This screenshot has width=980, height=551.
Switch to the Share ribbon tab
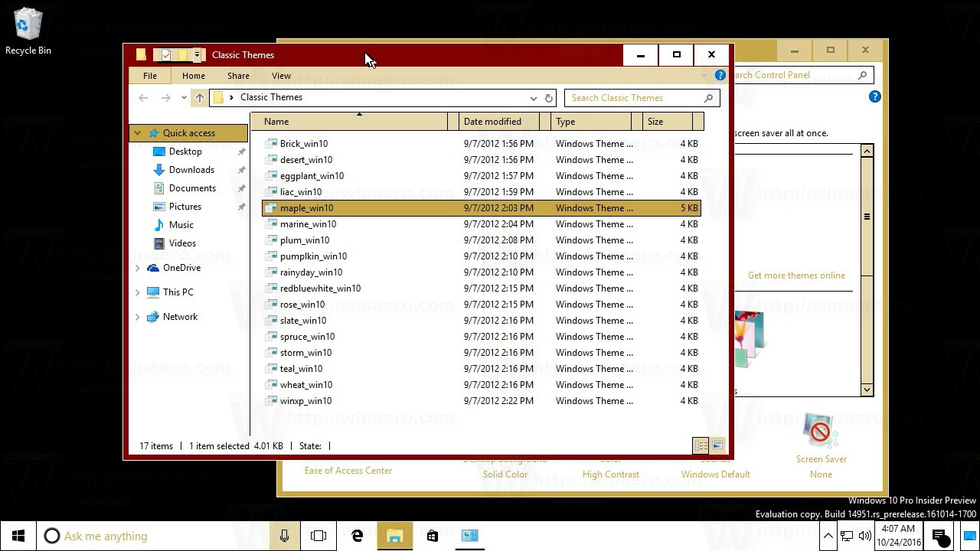[x=238, y=76]
